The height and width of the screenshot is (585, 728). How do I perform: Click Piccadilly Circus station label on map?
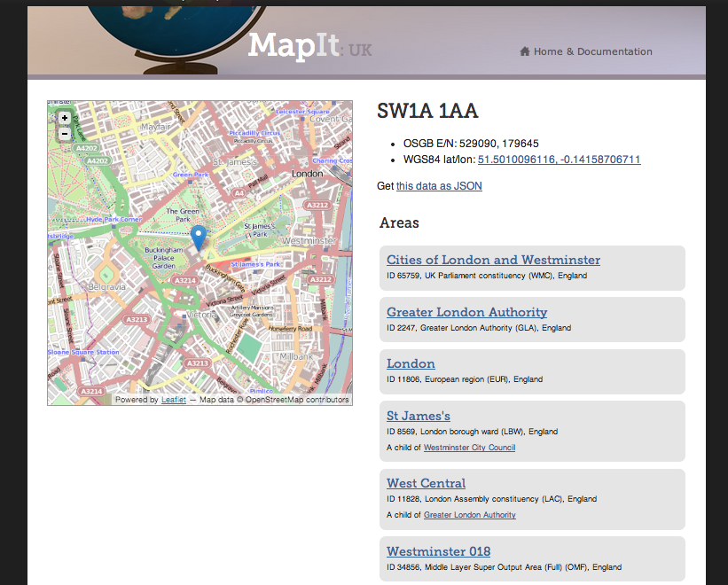coord(254,133)
